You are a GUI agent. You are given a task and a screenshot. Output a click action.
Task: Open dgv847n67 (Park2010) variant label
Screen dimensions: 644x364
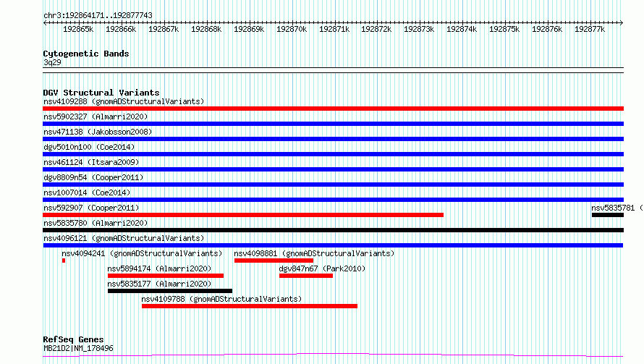322,268
